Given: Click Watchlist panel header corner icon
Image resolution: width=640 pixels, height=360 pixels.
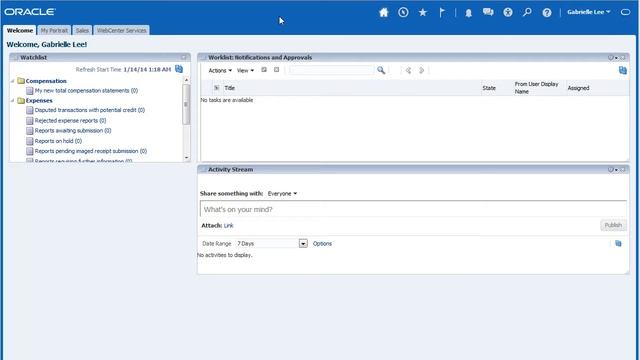Looking at the screenshot, I should [x=184, y=58].
